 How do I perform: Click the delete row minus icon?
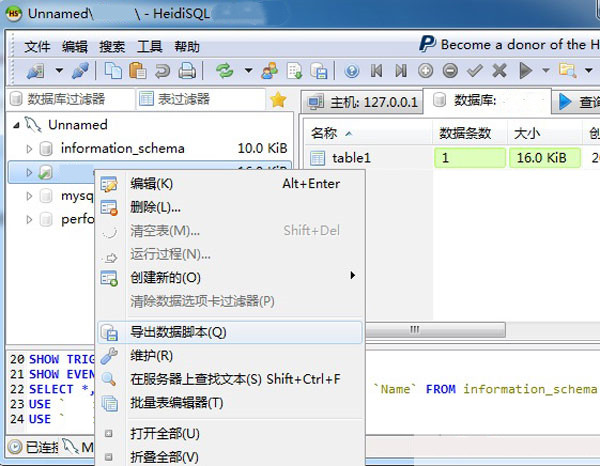(450, 71)
